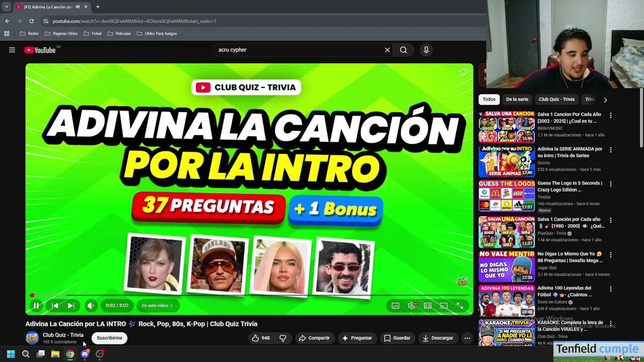Open options for 'Adivina la SERIE ANIMADA' video
644x362 pixels.
pyautogui.click(x=611, y=150)
